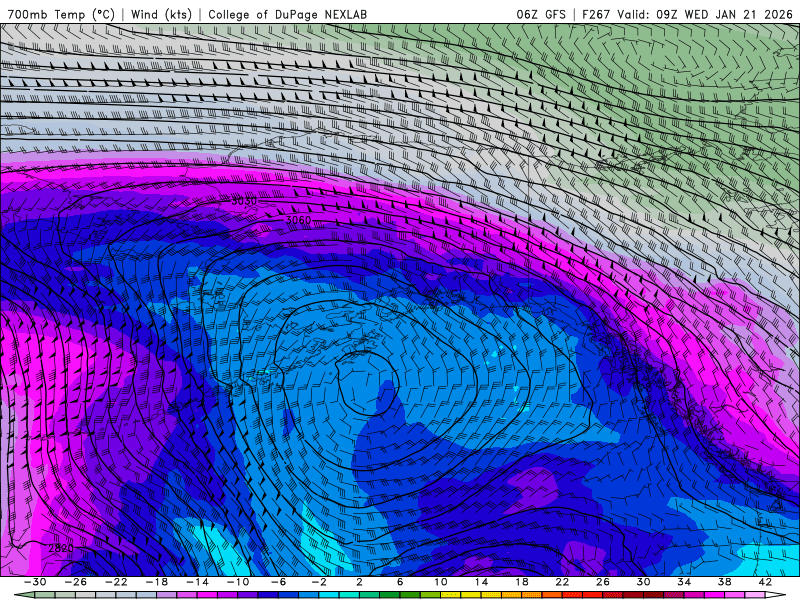The image size is (800, 600).
Task: Click the '−2' legend value
Action: point(319,582)
